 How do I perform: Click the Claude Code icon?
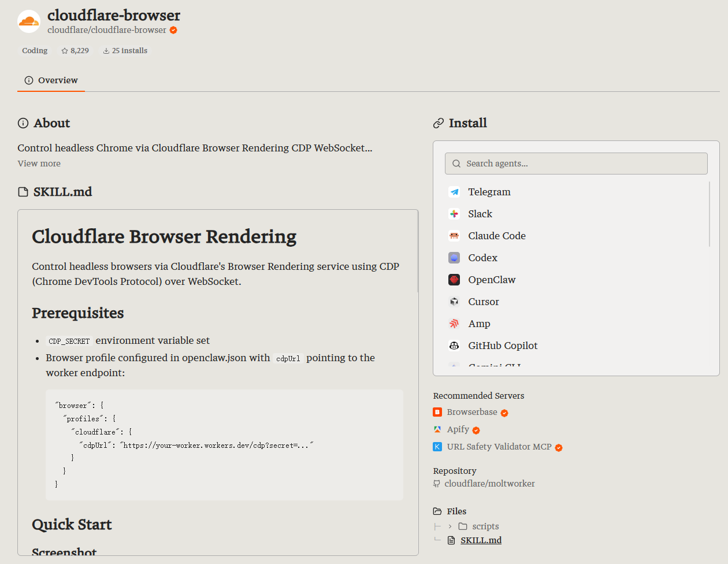click(x=454, y=236)
